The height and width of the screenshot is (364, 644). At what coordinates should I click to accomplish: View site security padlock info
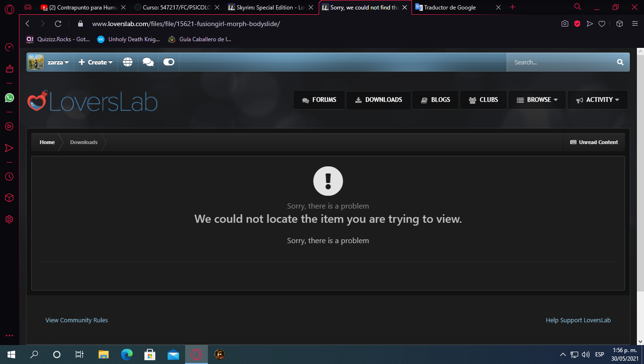[80, 24]
